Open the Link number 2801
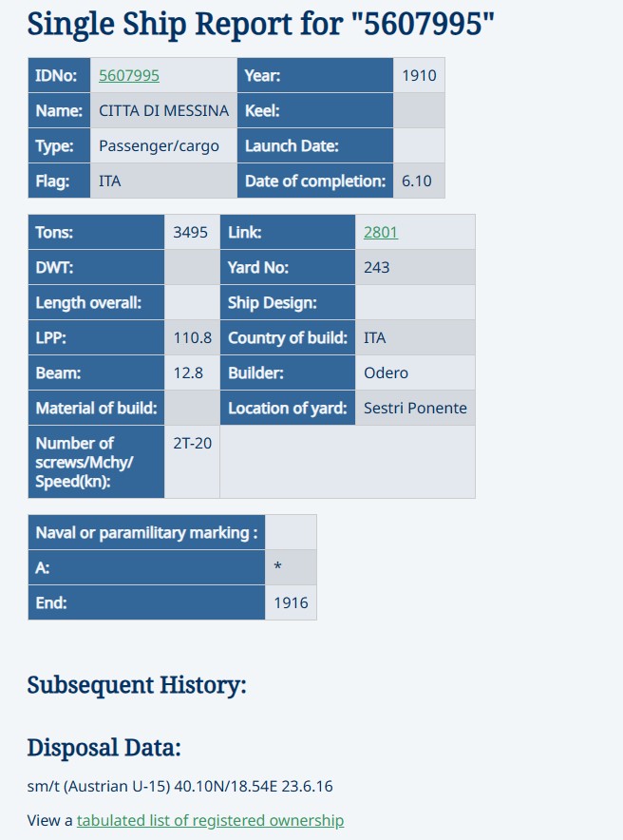 click(x=381, y=232)
